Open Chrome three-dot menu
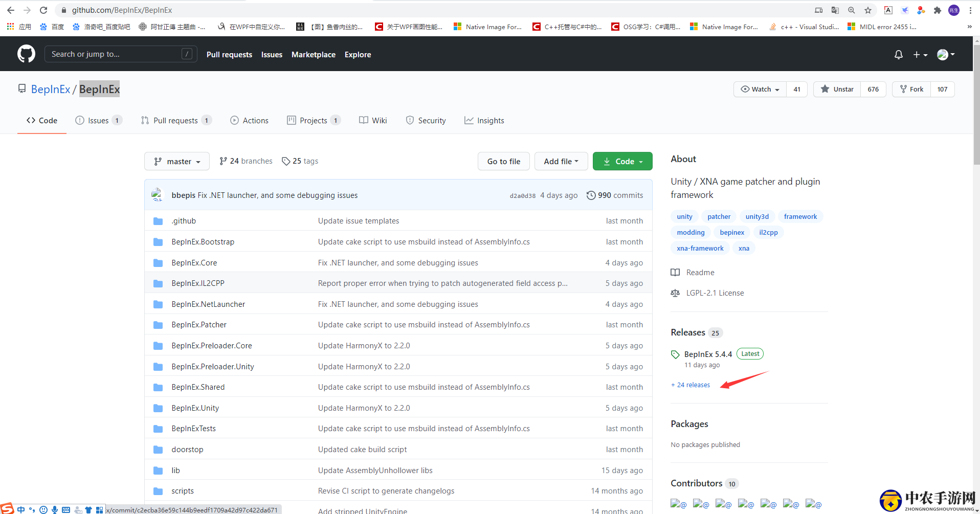Image resolution: width=980 pixels, height=514 pixels. (970, 10)
